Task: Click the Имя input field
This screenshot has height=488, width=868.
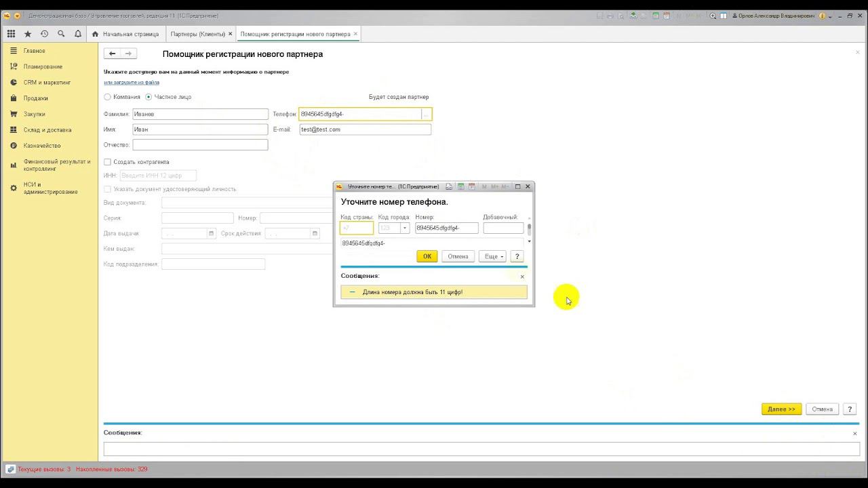Action: click(x=200, y=129)
